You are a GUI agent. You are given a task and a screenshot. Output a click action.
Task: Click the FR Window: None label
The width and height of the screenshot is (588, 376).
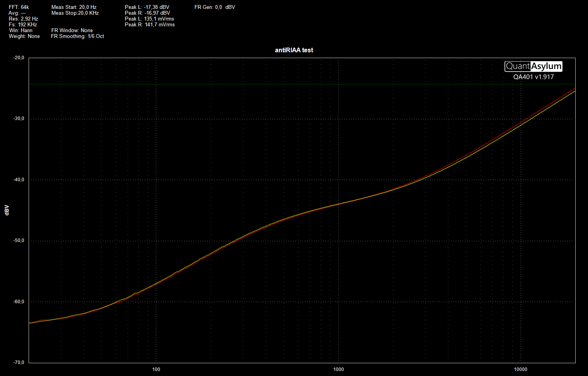tap(72, 30)
